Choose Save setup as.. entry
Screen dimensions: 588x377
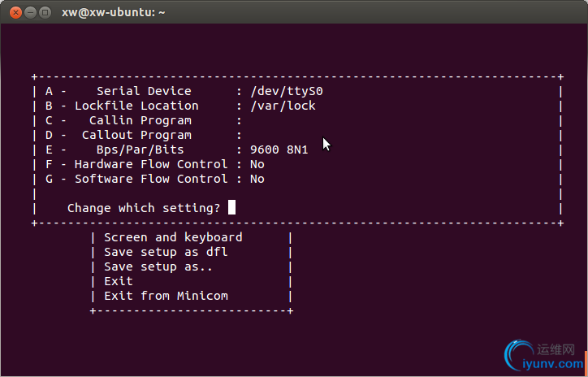pos(158,266)
